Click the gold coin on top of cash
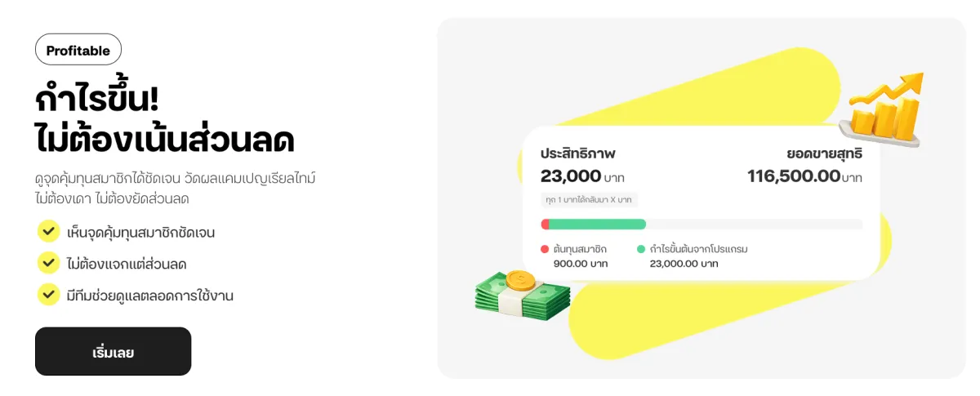The width and height of the screenshot is (980, 396). point(519,282)
